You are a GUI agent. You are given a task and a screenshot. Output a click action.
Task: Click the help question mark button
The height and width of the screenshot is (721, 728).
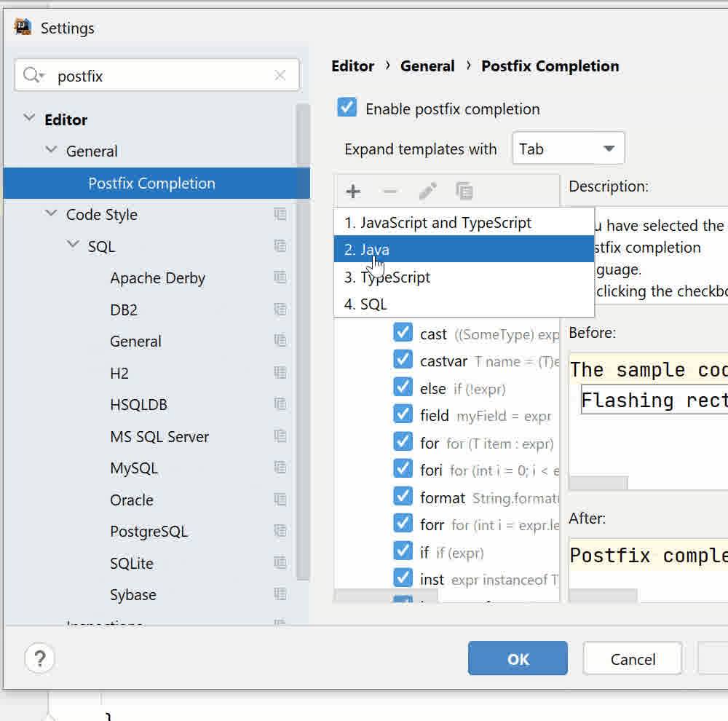(x=39, y=658)
